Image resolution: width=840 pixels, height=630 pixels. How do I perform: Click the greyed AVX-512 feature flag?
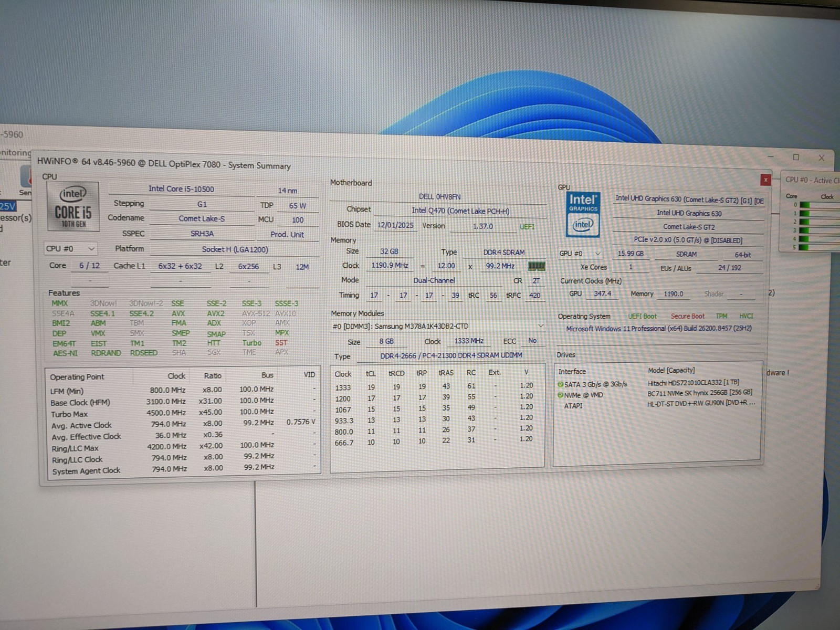click(256, 313)
